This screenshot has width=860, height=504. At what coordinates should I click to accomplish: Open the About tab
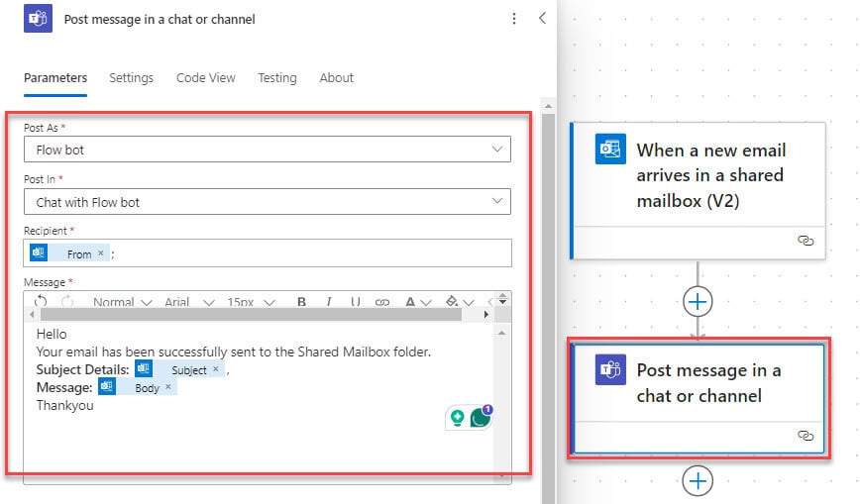[x=336, y=78]
